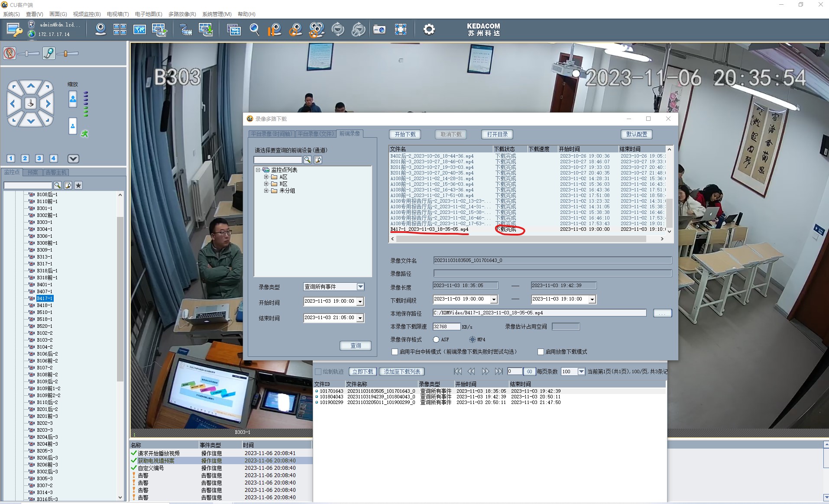Screen dimensions: 829x504
Task: Click the 查询 button
Action: pyautogui.click(x=356, y=346)
